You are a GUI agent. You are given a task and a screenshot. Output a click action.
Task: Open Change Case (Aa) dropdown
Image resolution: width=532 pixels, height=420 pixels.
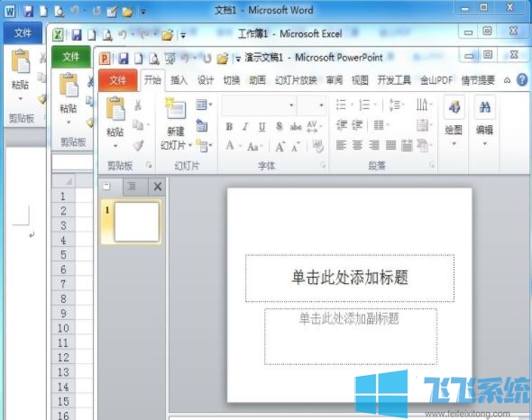point(255,147)
